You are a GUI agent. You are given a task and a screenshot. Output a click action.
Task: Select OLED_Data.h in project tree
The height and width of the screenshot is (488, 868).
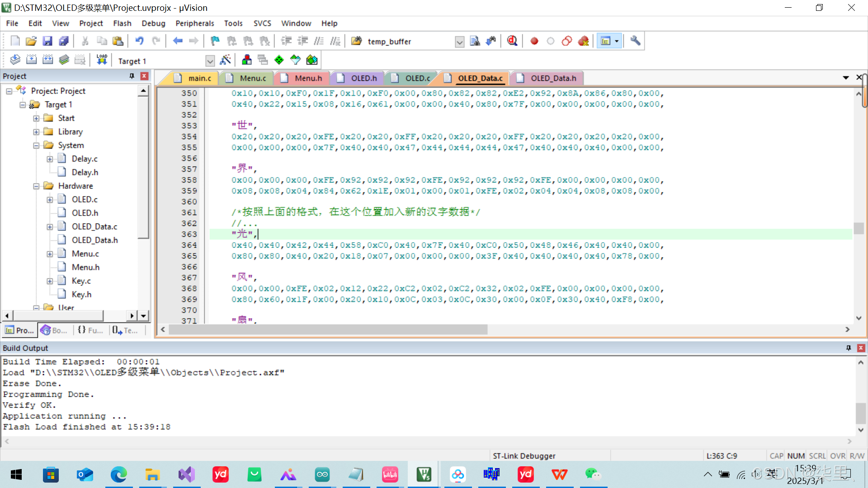(94, 240)
